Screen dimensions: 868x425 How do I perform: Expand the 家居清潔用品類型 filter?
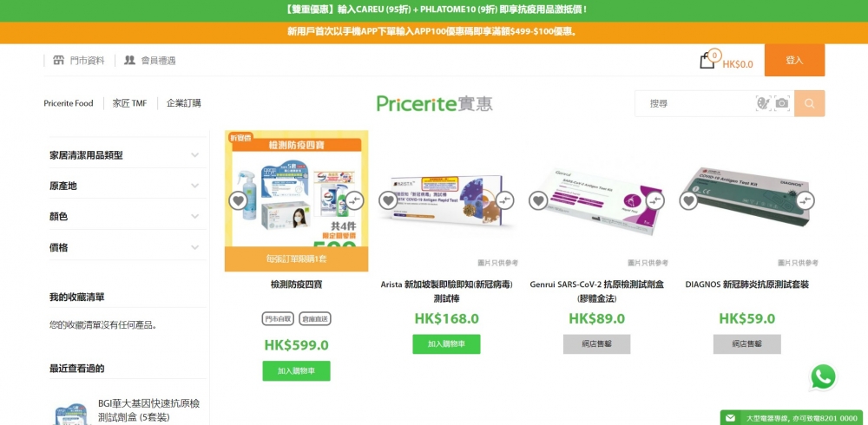coord(128,155)
